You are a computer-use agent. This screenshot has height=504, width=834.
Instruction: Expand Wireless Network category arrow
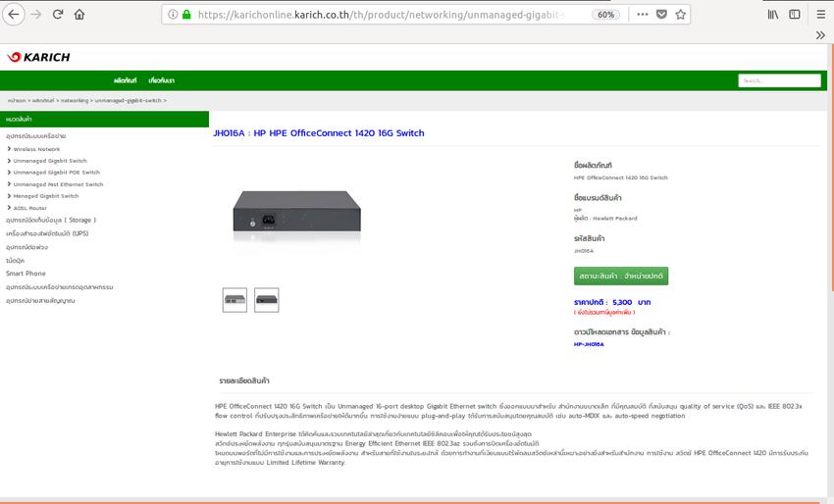click(x=9, y=149)
